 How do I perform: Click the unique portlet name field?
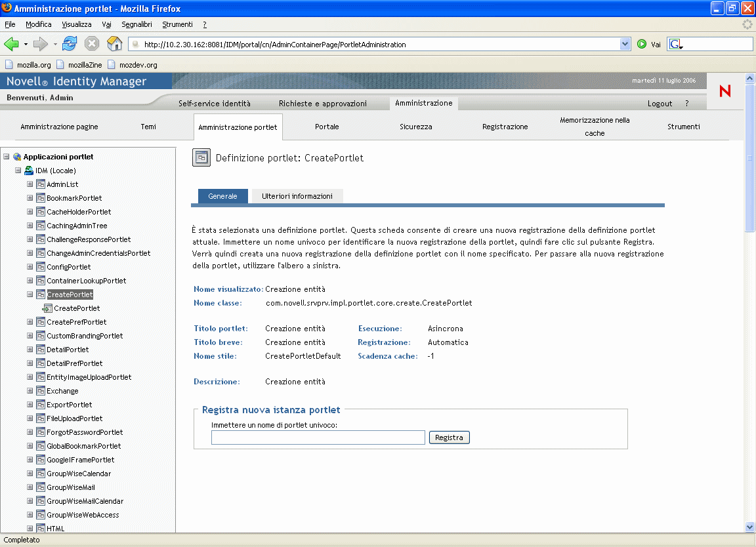coord(318,437)
